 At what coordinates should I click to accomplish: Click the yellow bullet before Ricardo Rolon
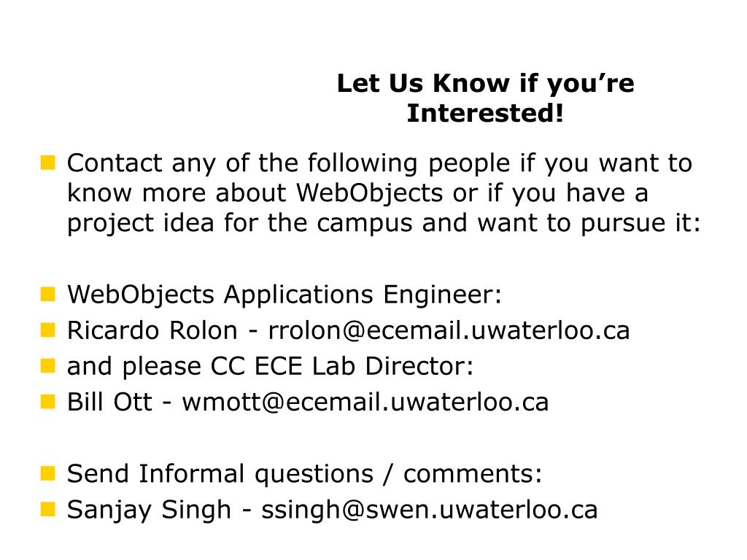click(48, 330)
